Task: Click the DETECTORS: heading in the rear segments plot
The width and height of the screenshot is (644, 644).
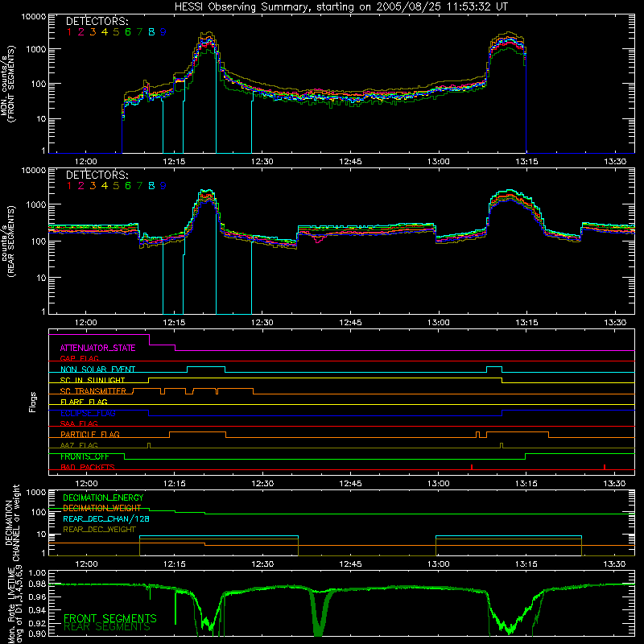Action: click(97, 175)
